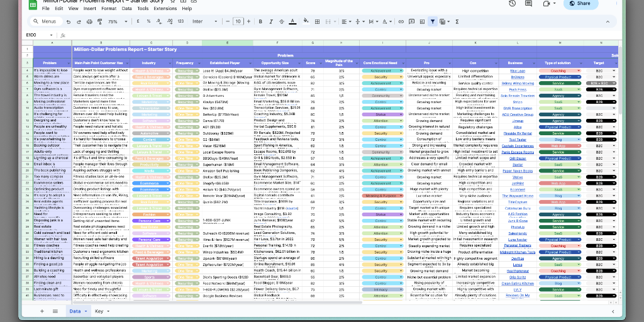Open the vertical align dropdown
Image resolution: width=644 pixels, height=322 pixels.
359,21
